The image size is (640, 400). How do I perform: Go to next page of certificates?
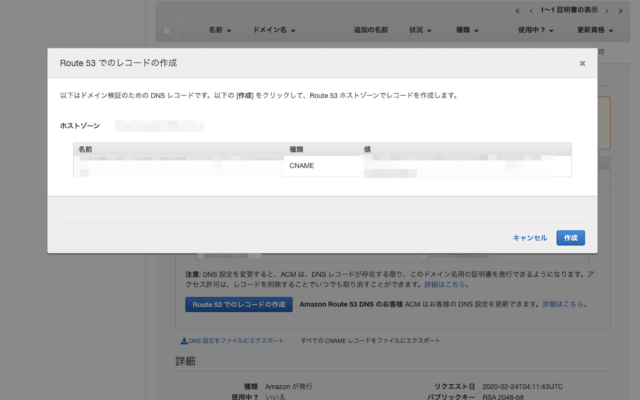pyautogui.click(x=607, y=11)
